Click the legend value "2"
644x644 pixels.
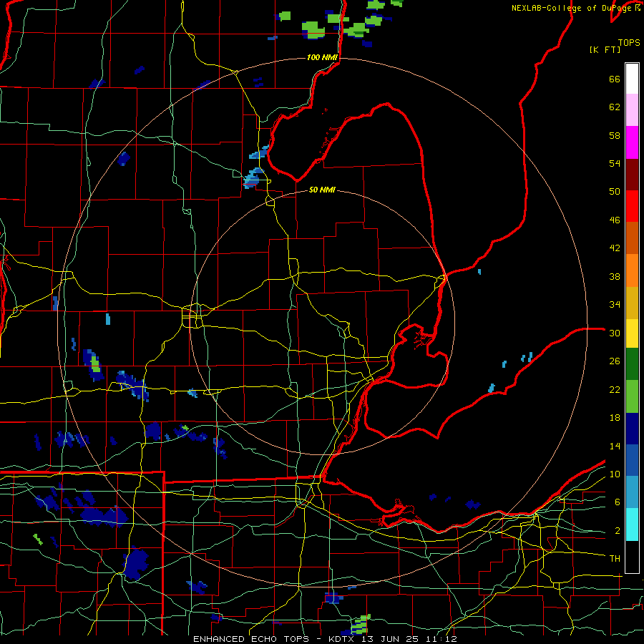[x=618, y=531]
